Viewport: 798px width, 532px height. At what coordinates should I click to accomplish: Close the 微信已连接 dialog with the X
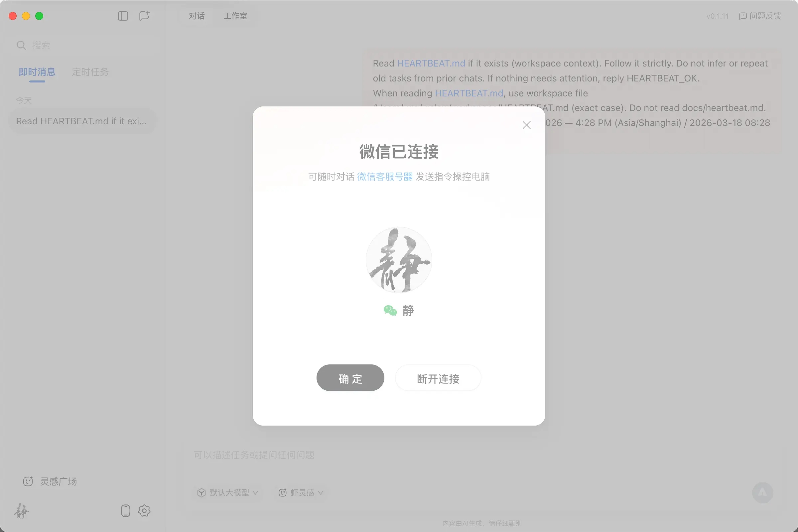pos(526,125)
